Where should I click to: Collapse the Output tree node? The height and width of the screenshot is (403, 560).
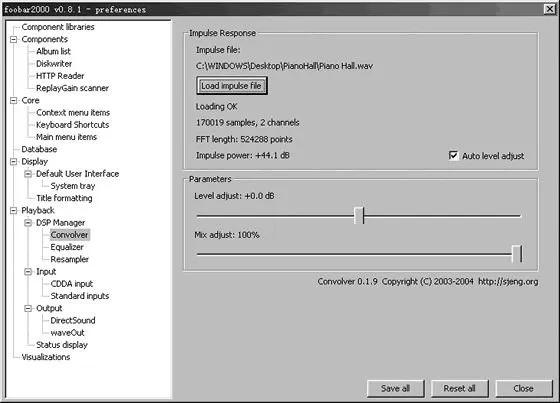(x=28, y=308)
